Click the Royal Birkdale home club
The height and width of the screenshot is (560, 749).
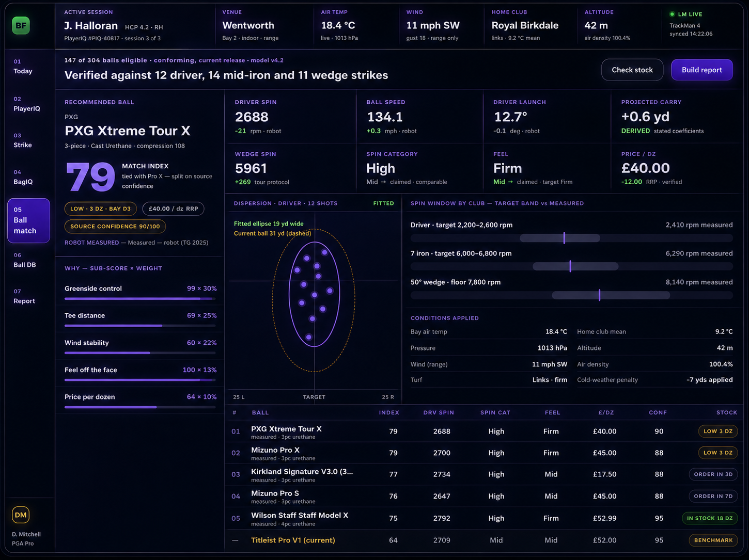click(x=525, y=25)
